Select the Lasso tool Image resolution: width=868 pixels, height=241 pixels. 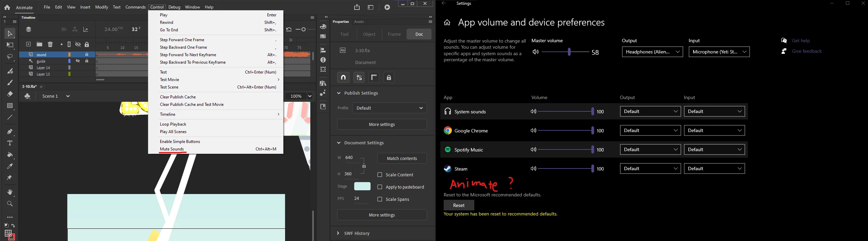coord(10,57)
